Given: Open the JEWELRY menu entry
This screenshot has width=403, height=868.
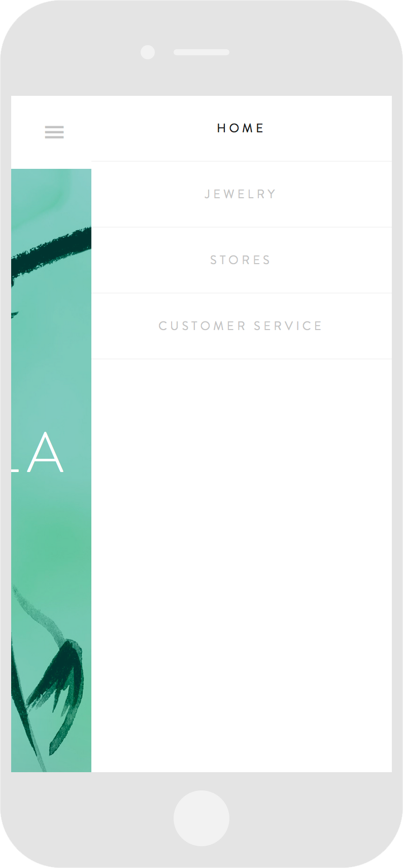Looking at the screenshot, I should (242, 195).
